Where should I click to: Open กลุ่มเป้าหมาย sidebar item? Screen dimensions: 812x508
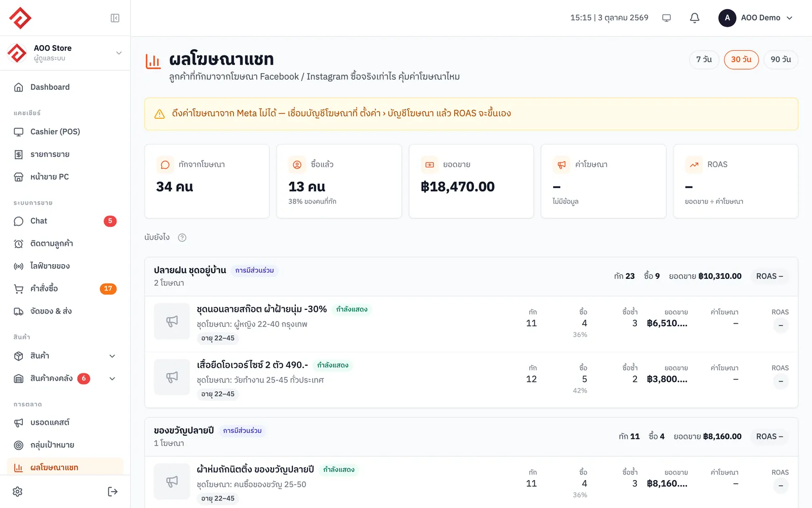point(65,445)
